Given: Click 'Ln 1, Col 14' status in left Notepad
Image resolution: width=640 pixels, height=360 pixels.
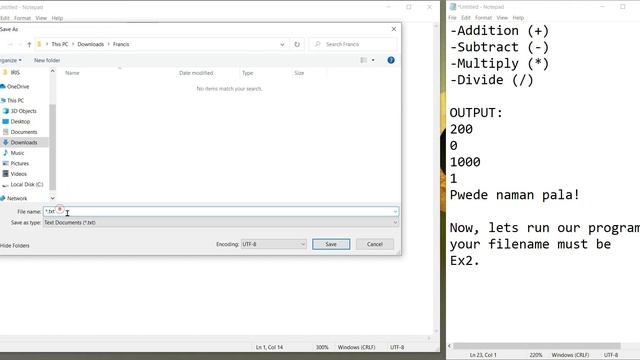Looking at the screenshot, I should 269,347.
